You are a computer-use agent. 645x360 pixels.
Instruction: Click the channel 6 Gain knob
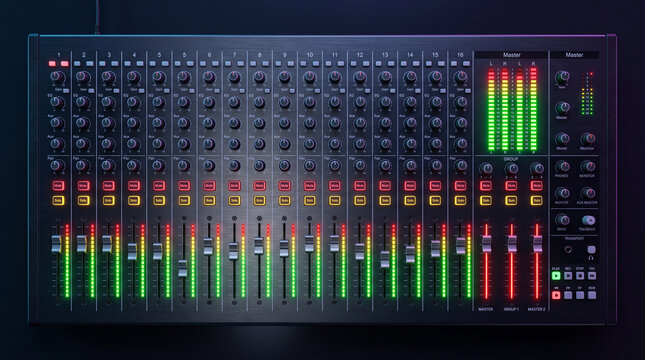pyautogui.click(x=209, y=77)
